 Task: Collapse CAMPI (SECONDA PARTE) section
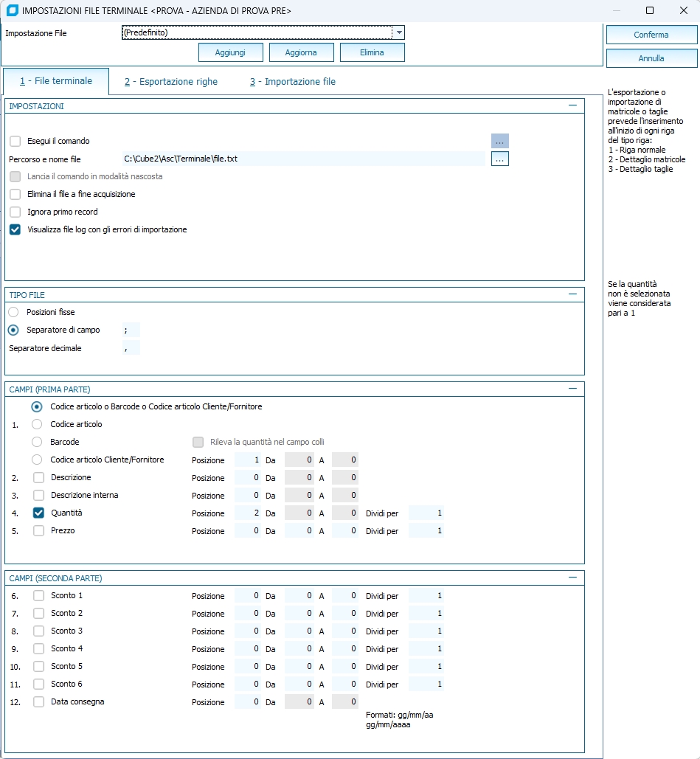click(x=572, y=578)
